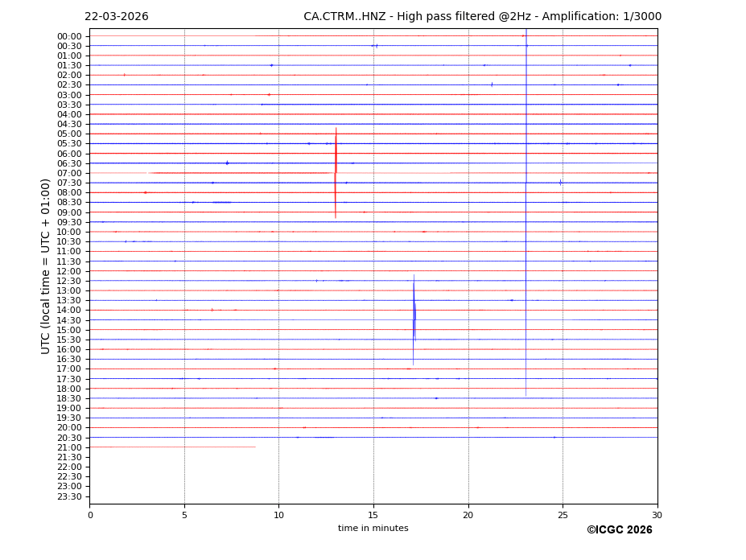Click the CA.CTRM..HNZ plot title

(x=482, y=17)
